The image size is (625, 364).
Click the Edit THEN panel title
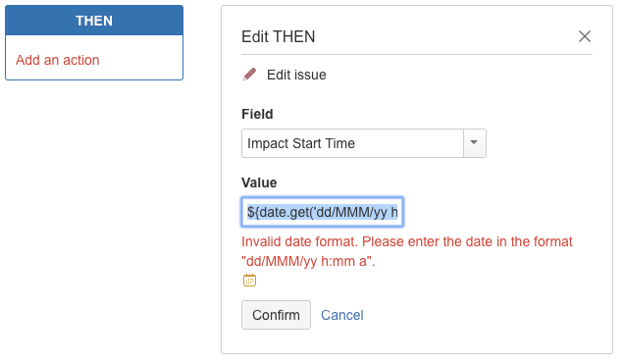(279, 36)
